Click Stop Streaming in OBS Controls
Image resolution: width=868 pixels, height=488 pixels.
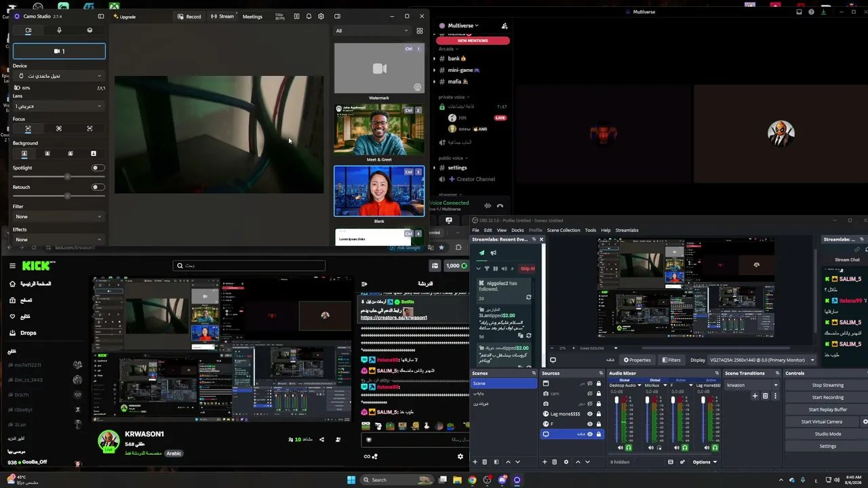[827, 386]
